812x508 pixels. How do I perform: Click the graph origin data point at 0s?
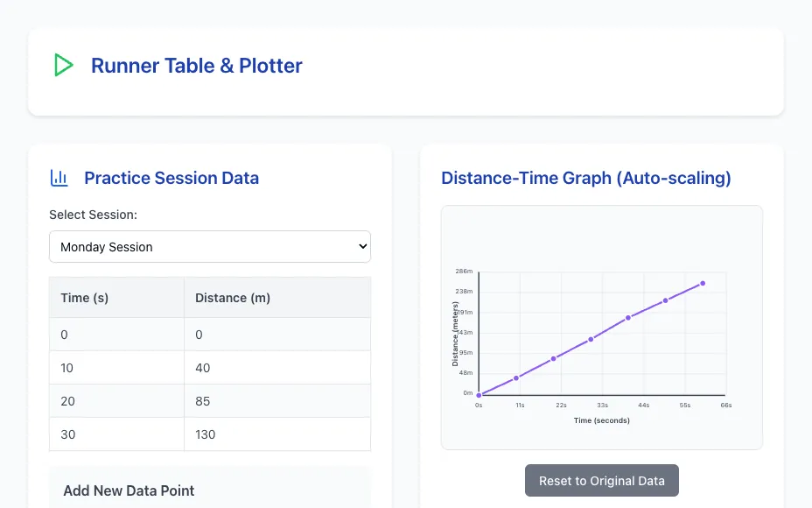[x=479, y=395]
